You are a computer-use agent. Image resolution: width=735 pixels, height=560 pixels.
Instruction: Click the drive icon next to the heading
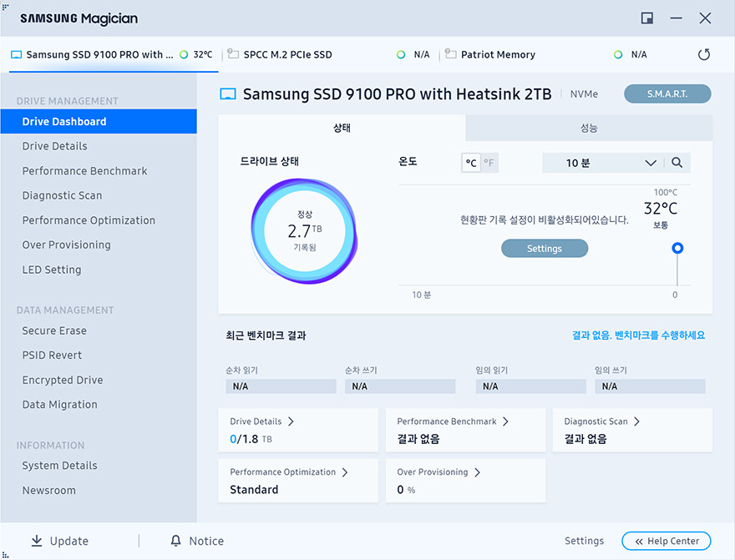[x=228, y=94]
